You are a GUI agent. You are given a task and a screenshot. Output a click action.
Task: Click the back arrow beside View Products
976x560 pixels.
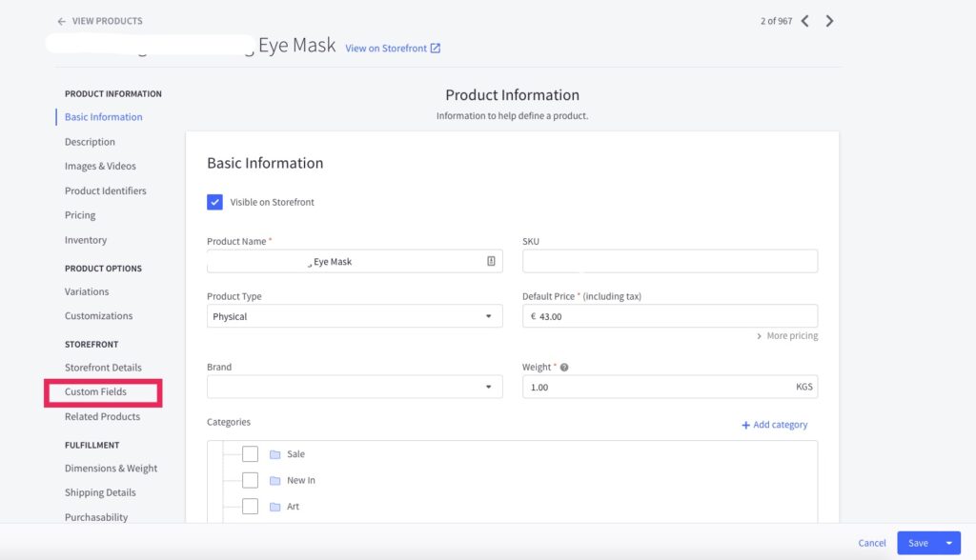pos(62,21)
